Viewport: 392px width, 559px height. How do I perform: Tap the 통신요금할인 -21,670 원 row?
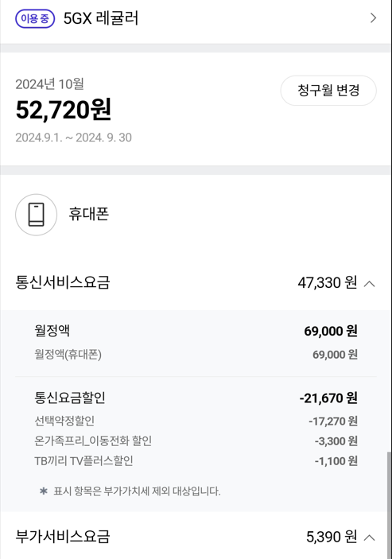(196, 398)
